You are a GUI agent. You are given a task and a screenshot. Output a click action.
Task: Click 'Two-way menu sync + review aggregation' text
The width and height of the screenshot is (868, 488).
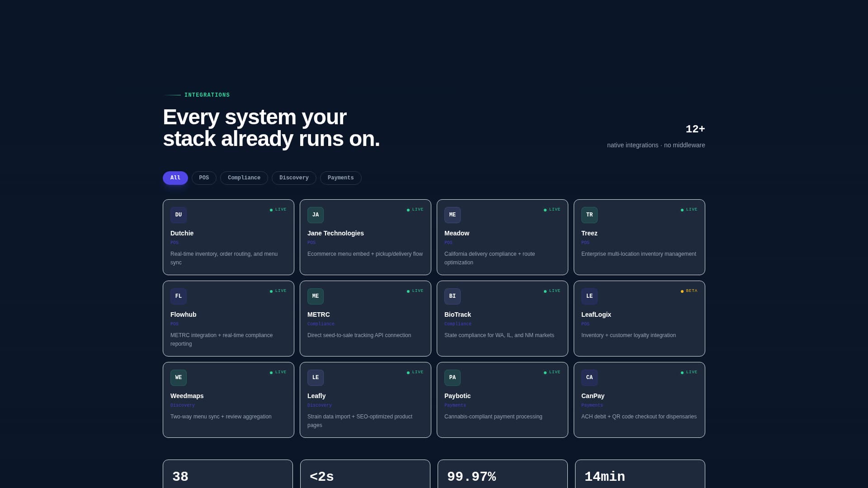click(x=221, y=417)
